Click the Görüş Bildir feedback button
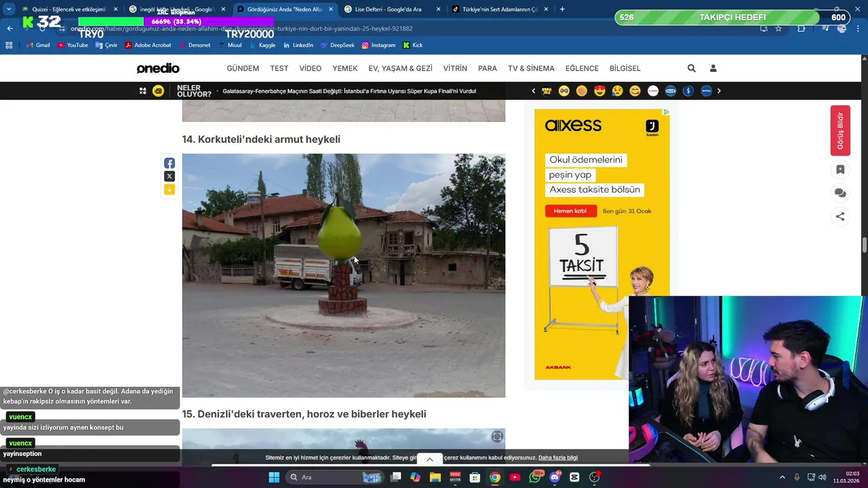This screenshot has height=488, width=868. coord(840,130)
